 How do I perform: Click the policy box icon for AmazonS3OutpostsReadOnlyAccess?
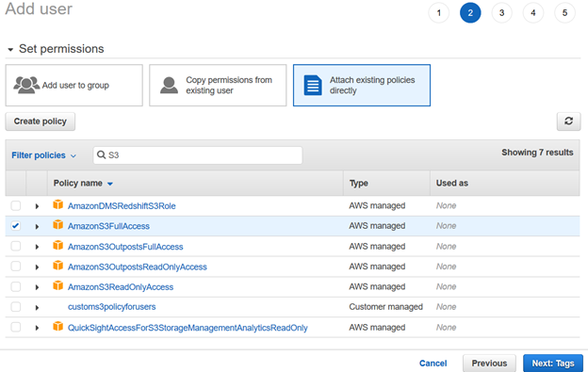pyautogui.click(x=57, y=266)
